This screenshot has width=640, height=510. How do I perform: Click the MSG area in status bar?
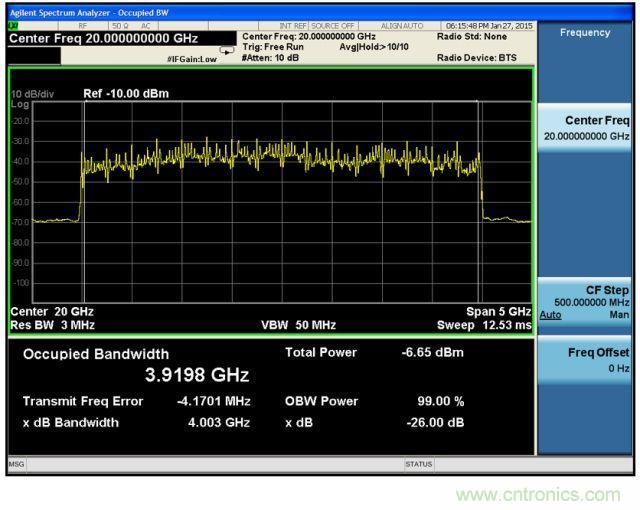(x=18, y=464)
